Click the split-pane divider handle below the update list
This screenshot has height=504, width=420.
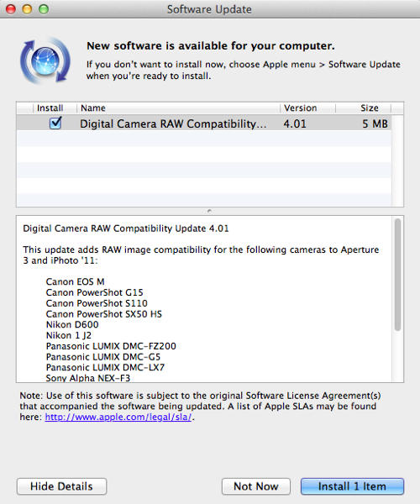tap(209, 211)
